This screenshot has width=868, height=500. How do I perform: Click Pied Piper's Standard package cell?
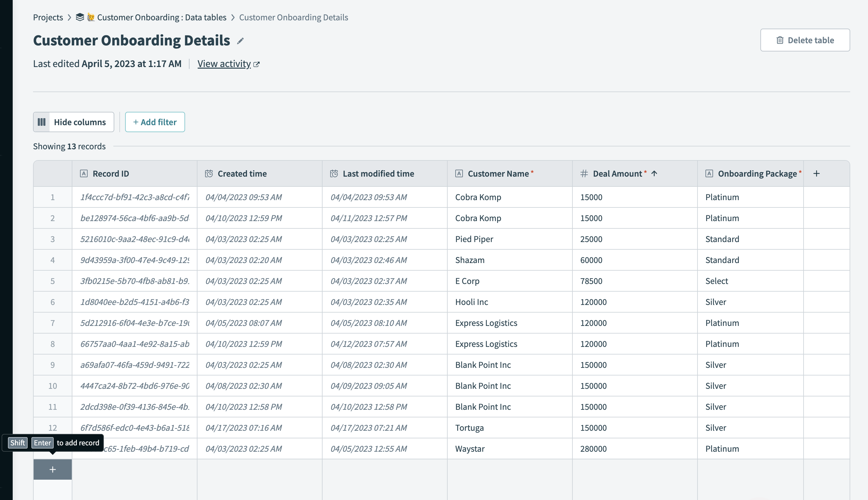click(750, 239)
